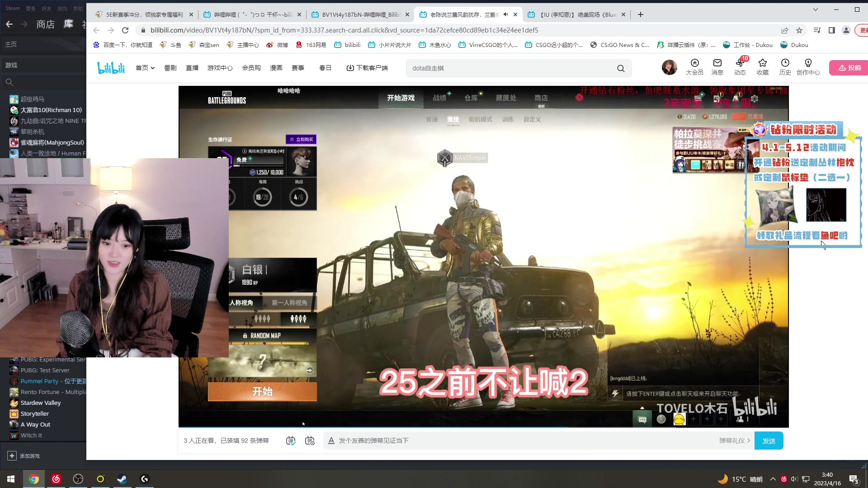Click the Steam library search icon
The height and width of the screenshot is (488, 868).
pyautogui.click(x=9, y=82)
